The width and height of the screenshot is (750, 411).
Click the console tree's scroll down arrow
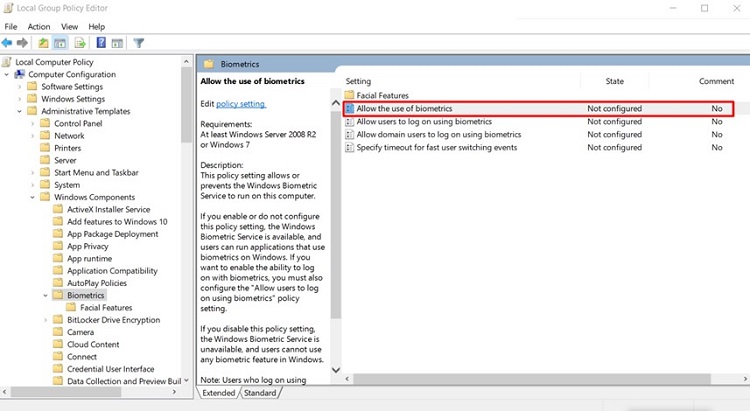pyautogui.click(x=187, y=380)
